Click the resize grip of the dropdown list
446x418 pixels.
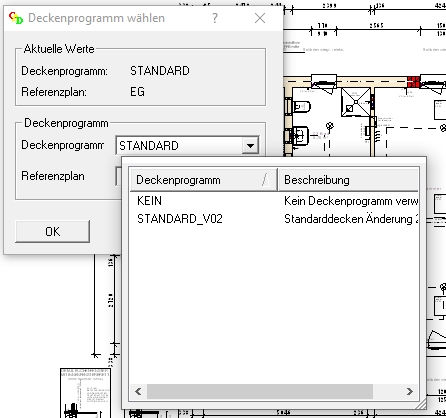(x=421, y=404)
